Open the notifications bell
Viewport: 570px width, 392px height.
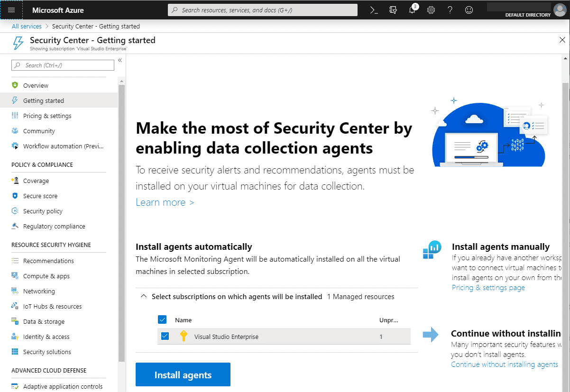tap(412, 9)
